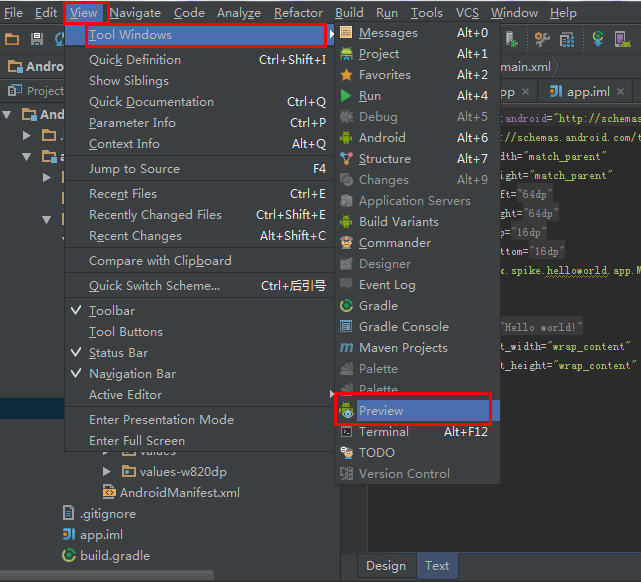Open the Gradle Console window
The width and height of the screenshot is (641, 582).
coord(417,327)
